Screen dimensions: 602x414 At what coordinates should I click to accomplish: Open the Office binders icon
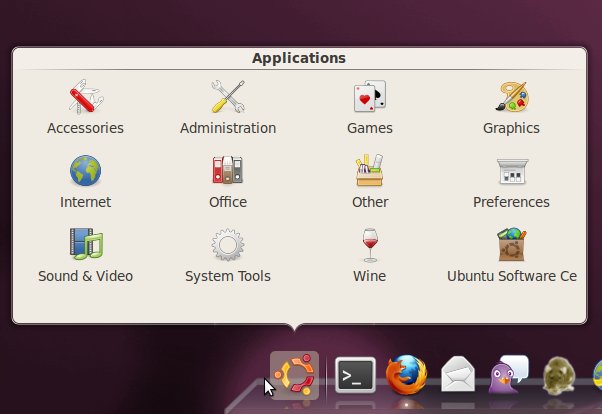tap(228, 170)
